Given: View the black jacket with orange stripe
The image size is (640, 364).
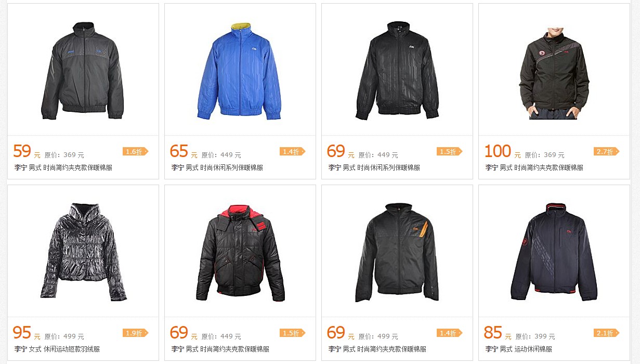Looking at the screenshot, I should click(x=397, y=252).
